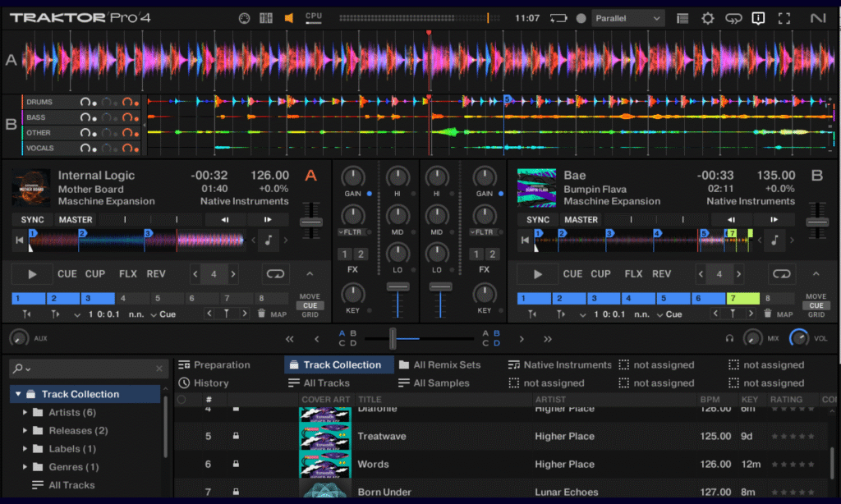Toggle MASTER on Deck B
Image resolution: width=841 pixels, height=504 pixels.
(x=581, y=220)
